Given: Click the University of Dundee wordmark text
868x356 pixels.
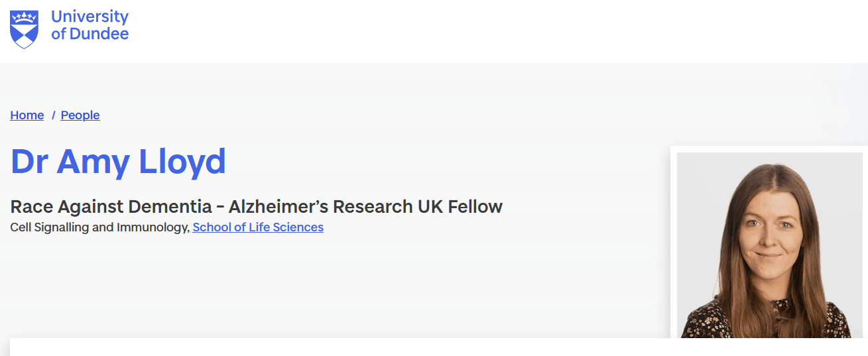Looking at the screenshot, I should tap(90, 25).
